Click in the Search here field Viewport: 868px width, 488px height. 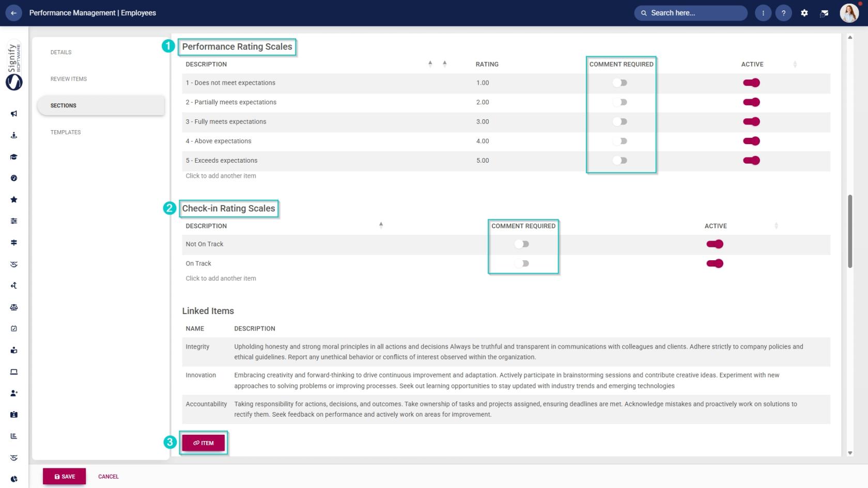point(691,13)
